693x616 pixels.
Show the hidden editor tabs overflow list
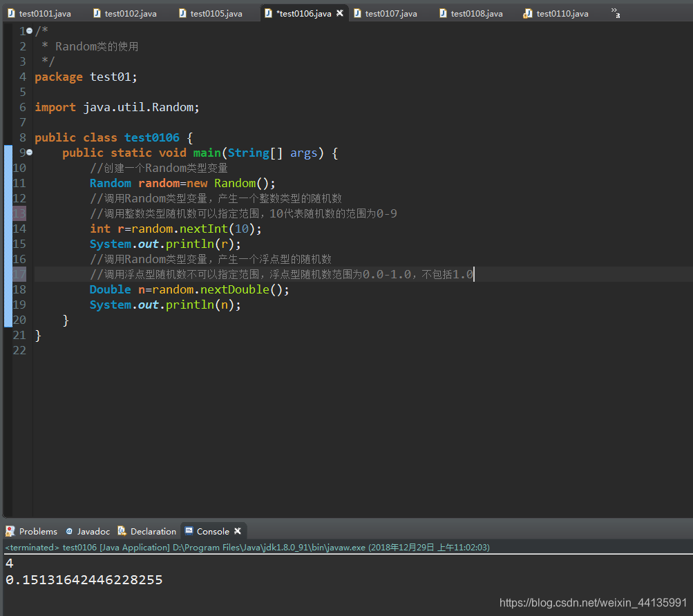(615, 13)
